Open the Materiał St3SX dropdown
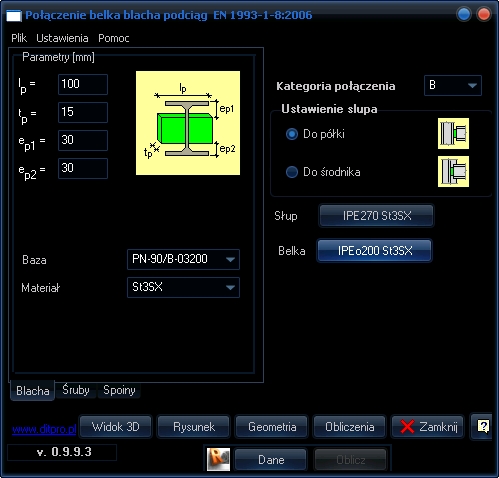The width and height of the screenshot is (499, 478). click(183, 287)
